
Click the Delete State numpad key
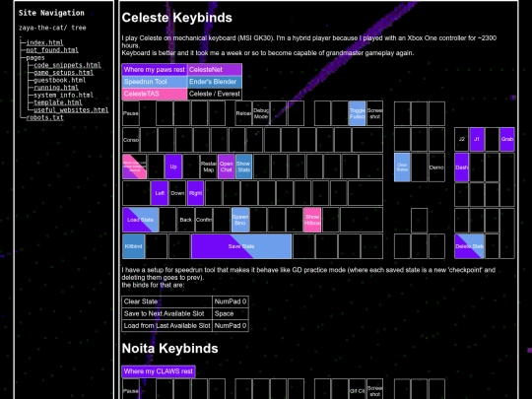point(469,246)
